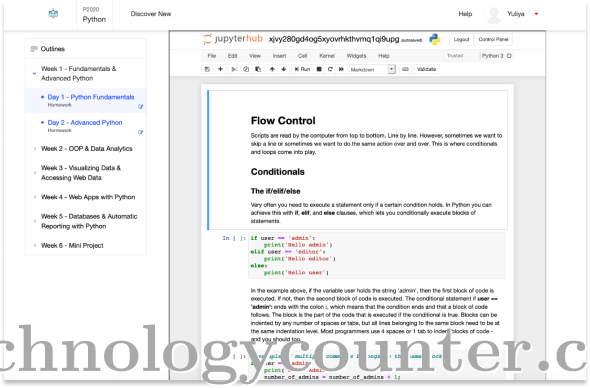Screen dimensions: 590x388
Task: Click the Python logo icon
Action: (435, 39)
